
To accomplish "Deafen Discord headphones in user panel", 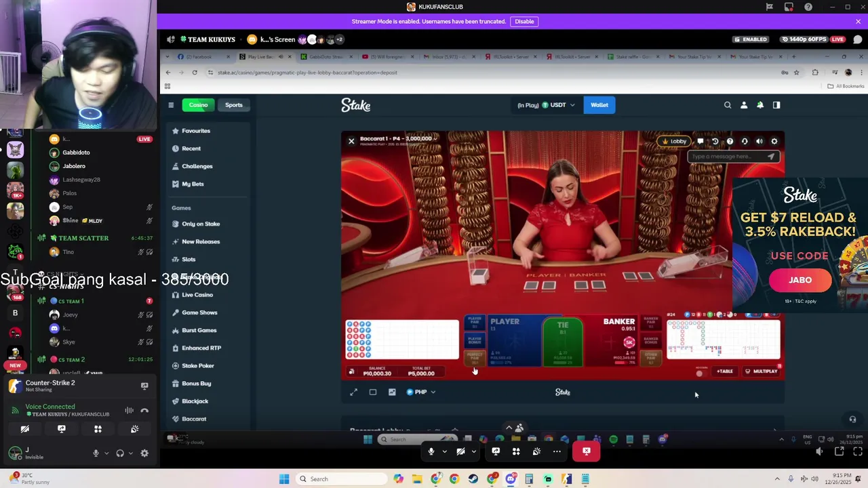I will (x=120, y=453).
